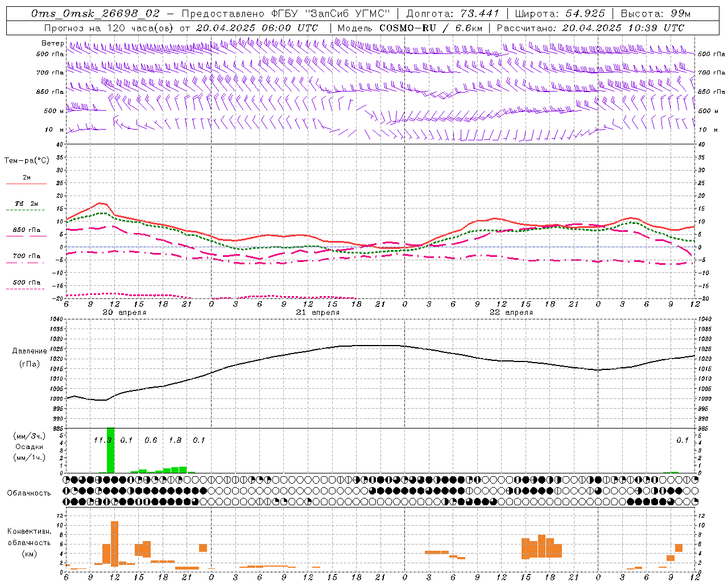Click the Тем-ра(°C) temperature panel label
Screen dimensions: 728x582
[x=27, y=161]
